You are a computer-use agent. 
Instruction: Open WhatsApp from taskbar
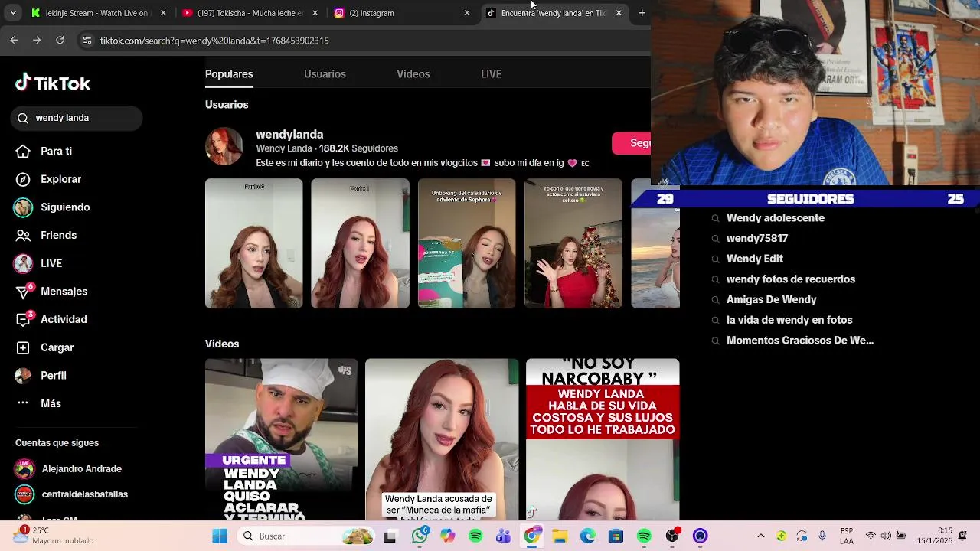419,536
